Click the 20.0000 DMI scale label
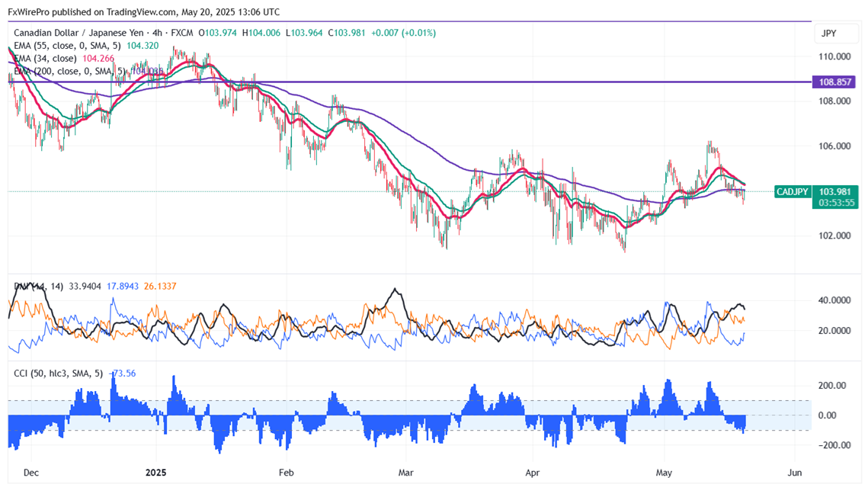The width and height of the screenshot is (868, 484). tap(834, 331)
